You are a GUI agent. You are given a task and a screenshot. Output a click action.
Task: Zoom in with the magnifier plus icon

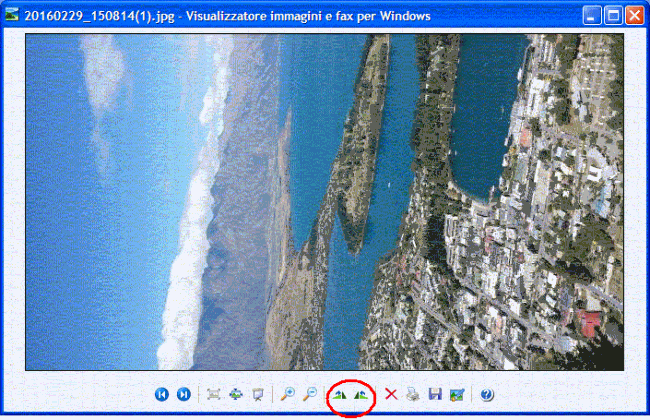(288, 395)
